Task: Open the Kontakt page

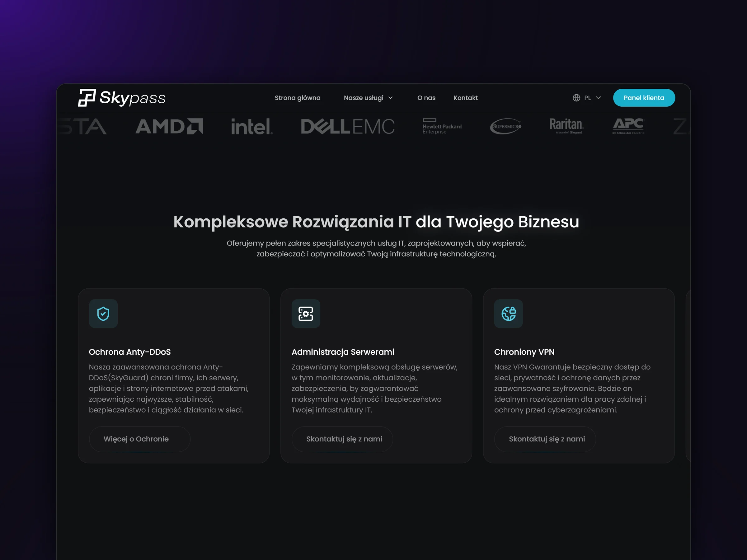Action: 465,98
